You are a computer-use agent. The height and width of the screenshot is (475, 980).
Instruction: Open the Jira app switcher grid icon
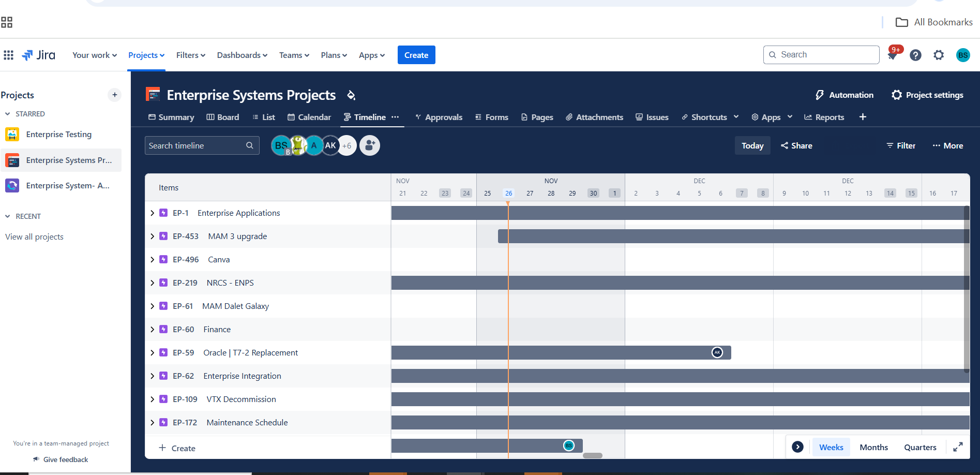(8, 55)
